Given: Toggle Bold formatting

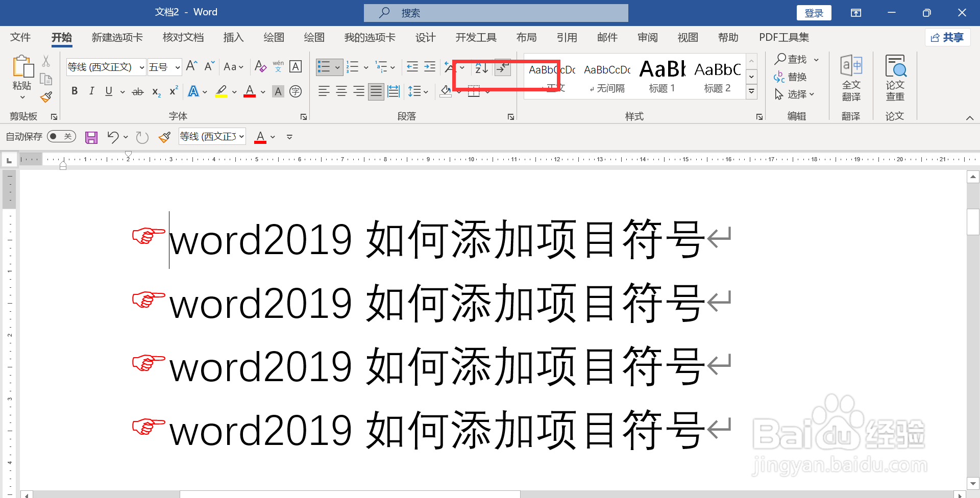Looking at the screenshot, I should coord(75,91).
